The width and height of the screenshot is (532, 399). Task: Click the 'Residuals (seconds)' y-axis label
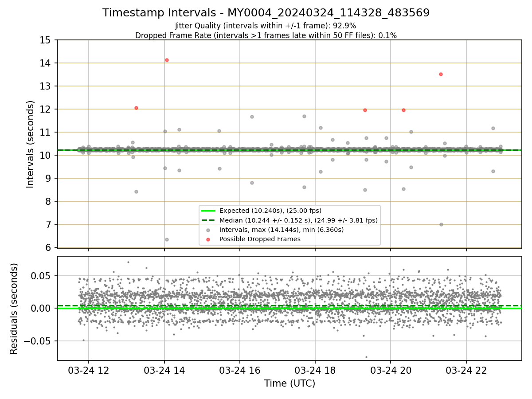pyautogui.click(x=14, y=309)
